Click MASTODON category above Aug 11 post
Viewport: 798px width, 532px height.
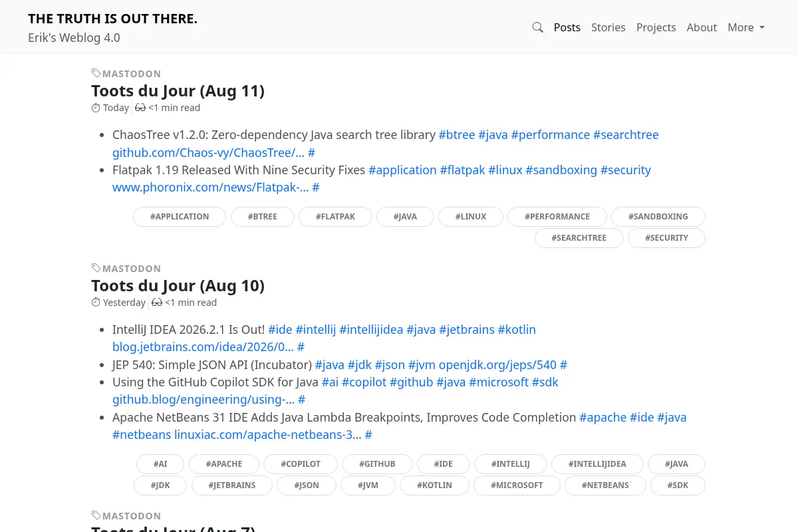pyautogui.click(x=132, y=74)
